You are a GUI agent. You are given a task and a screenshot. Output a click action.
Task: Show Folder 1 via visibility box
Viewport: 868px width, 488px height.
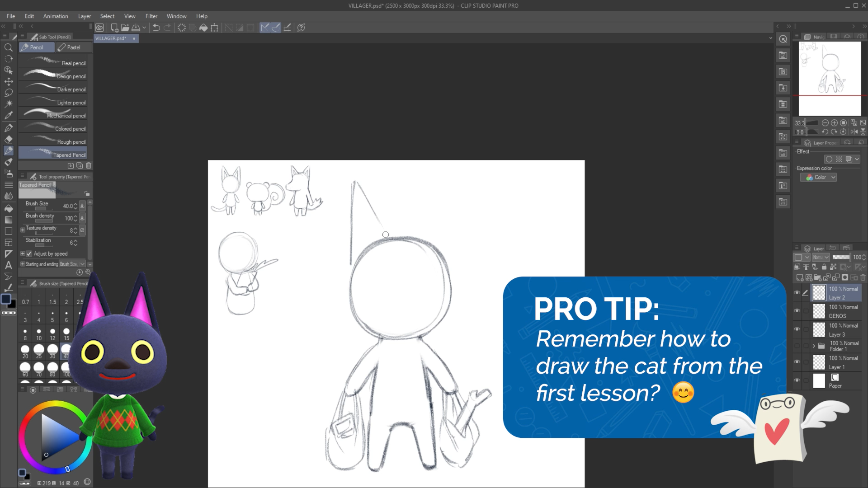click(797, 346)
